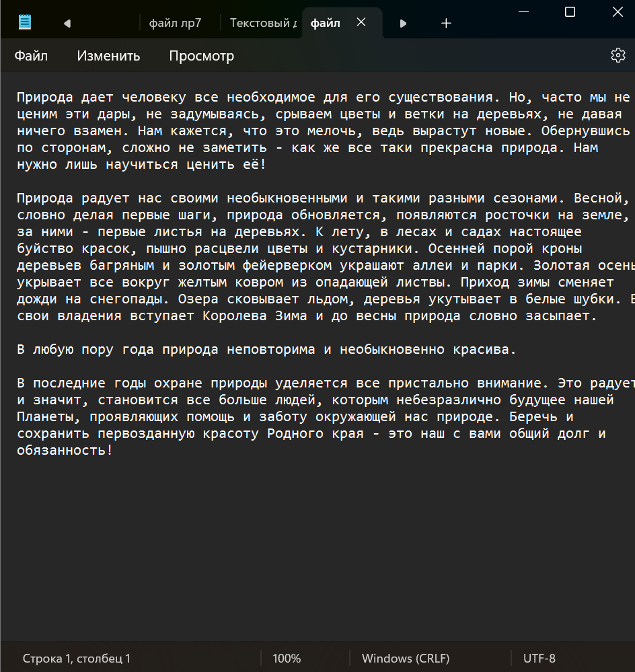Switch to the 'файл лр7' tab

[x=175, y=23]
